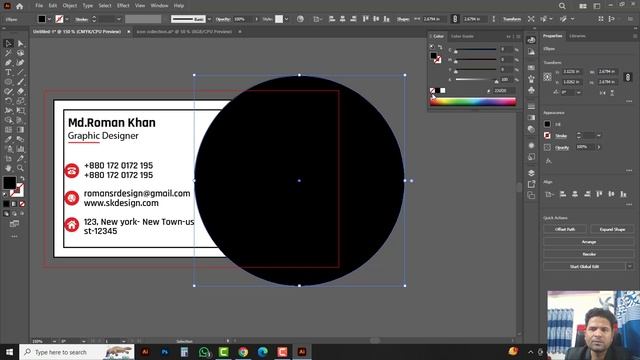
Task: Open the File menu
Action: 39,6
